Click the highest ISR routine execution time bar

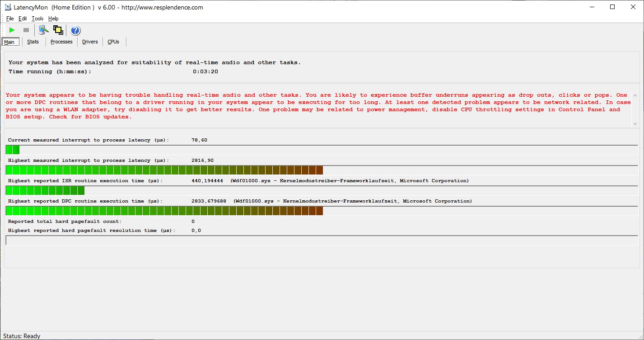coord(322,190)
